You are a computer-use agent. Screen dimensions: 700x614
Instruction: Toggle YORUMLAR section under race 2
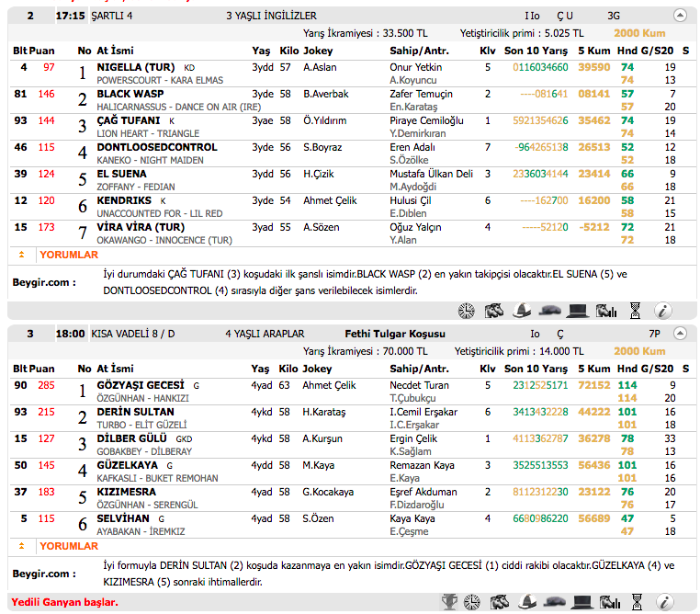pos(68,255)
